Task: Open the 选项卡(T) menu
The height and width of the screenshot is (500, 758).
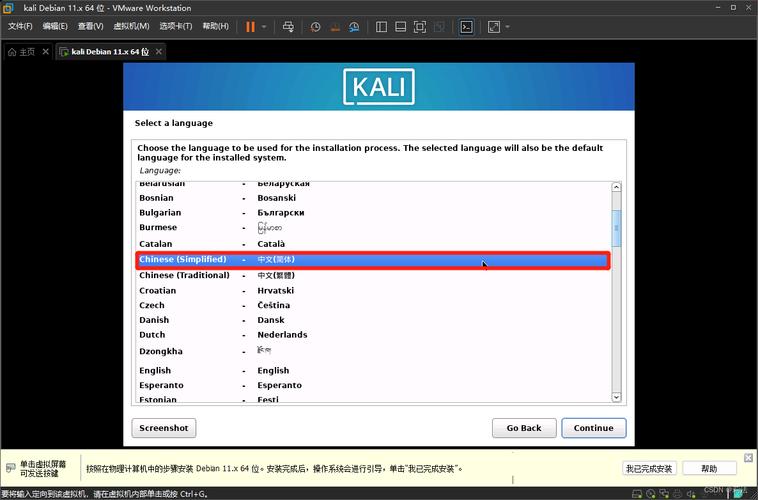Action: pyautogui.click(x=176, y=26)
